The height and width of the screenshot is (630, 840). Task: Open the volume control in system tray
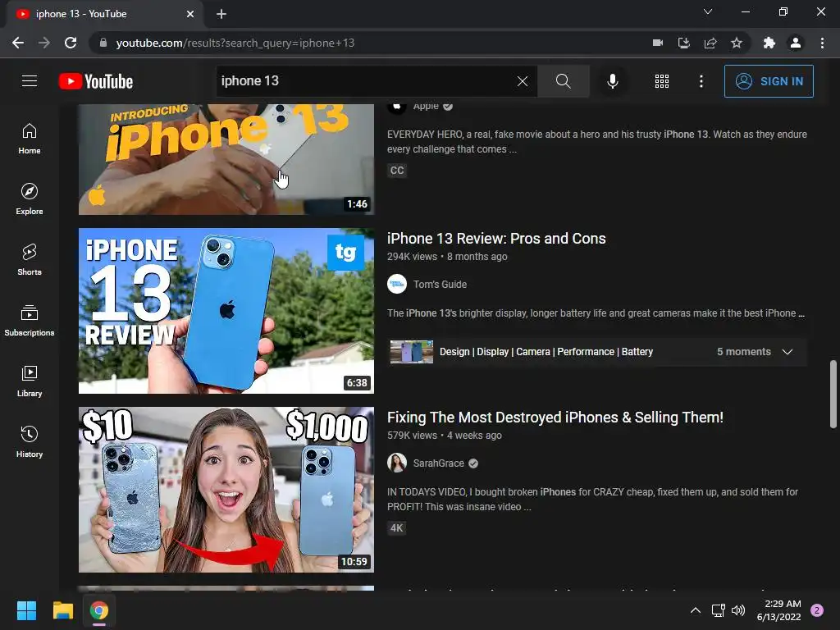[x=738, y=610]
